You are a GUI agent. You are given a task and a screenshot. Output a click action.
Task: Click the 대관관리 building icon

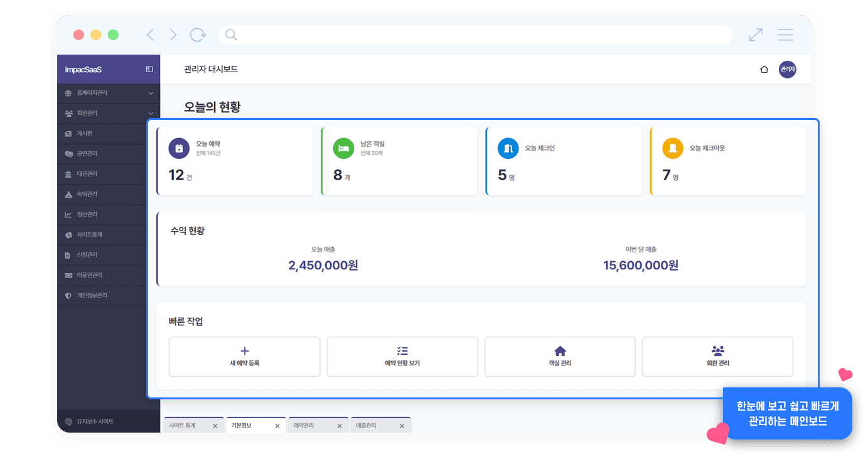click(x=69, y=173)
